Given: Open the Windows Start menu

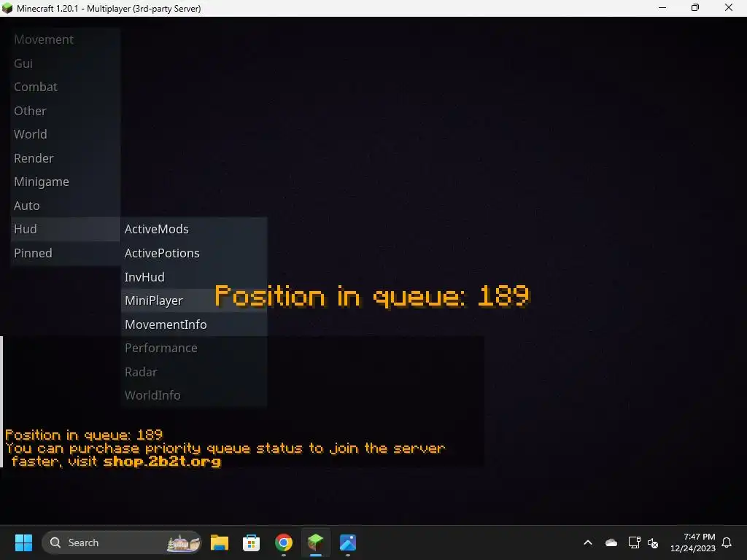Looking at the screenshot, I should pos(23,542).
